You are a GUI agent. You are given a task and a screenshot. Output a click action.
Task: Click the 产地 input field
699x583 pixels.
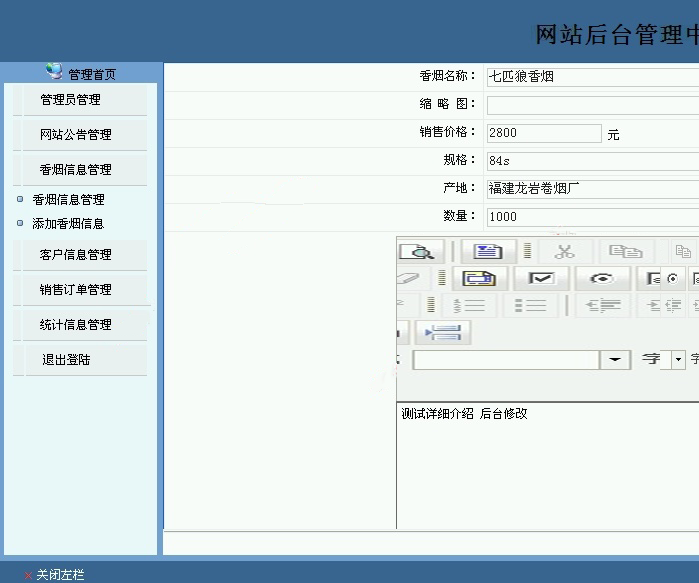point(593,189)
